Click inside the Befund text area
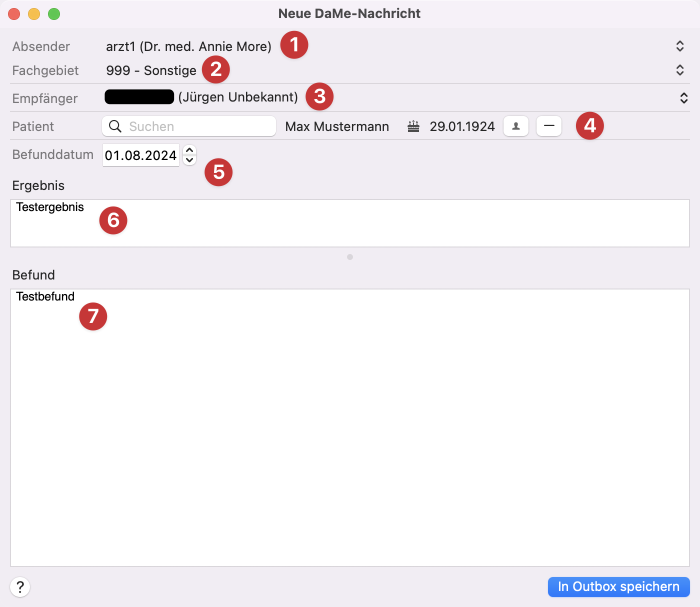The image size is (700, 607). 350,427
